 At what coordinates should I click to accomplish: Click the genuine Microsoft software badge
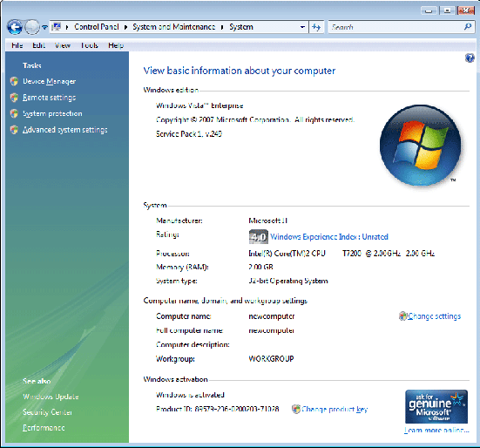(436, 406)
